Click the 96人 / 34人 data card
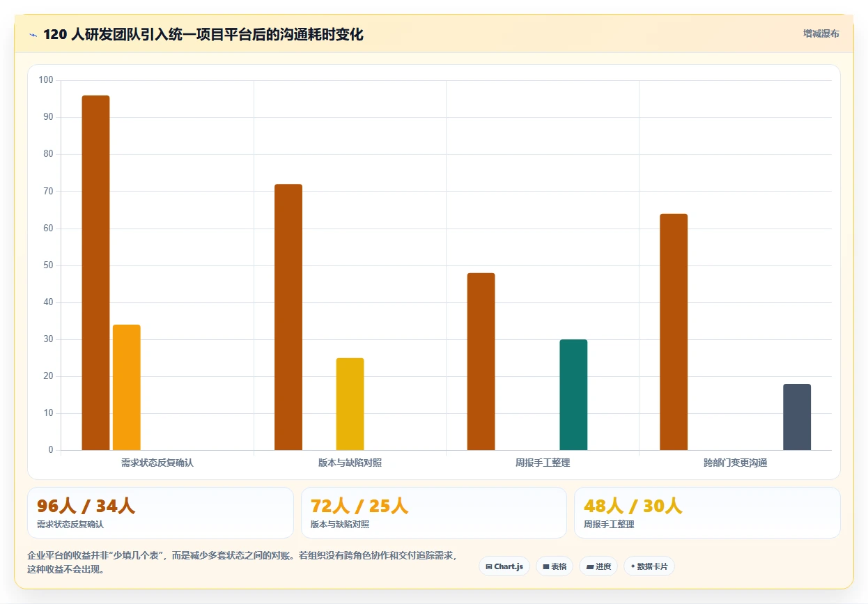The width and height of the screenshot is (868, 604). [160, 513]
